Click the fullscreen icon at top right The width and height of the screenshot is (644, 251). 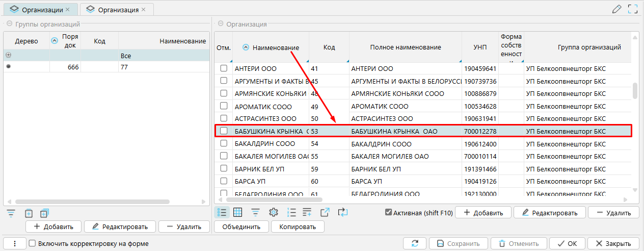point(633,9)
